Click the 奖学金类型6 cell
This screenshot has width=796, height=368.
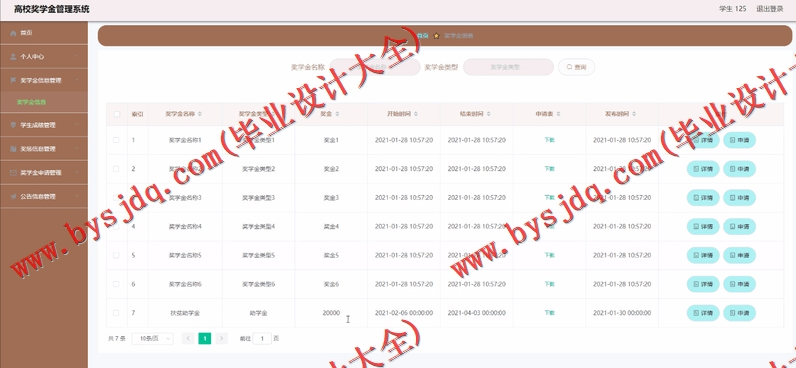258,284
